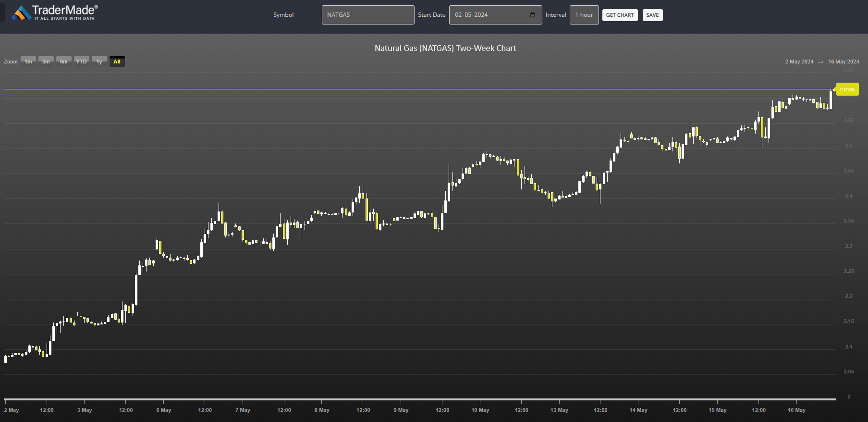Click the 6 May x-axis label
The height and width of the screenshot is (422, 868).
pos(164,410)
